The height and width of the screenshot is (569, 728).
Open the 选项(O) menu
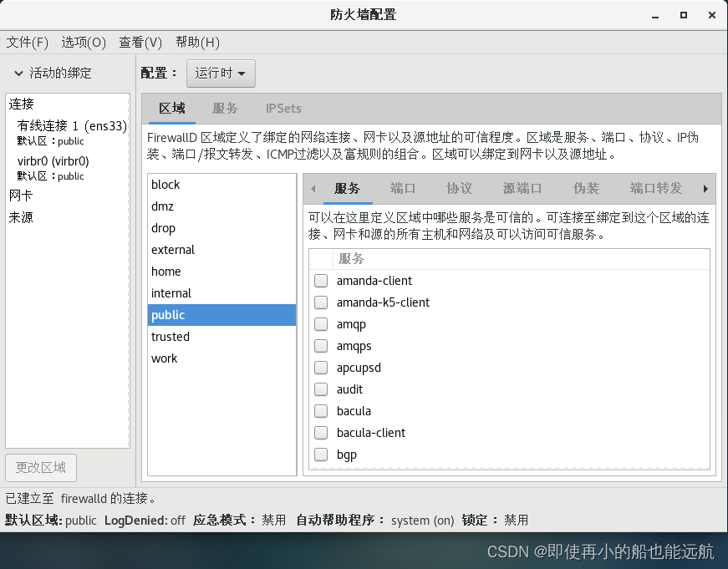[84, 43]
